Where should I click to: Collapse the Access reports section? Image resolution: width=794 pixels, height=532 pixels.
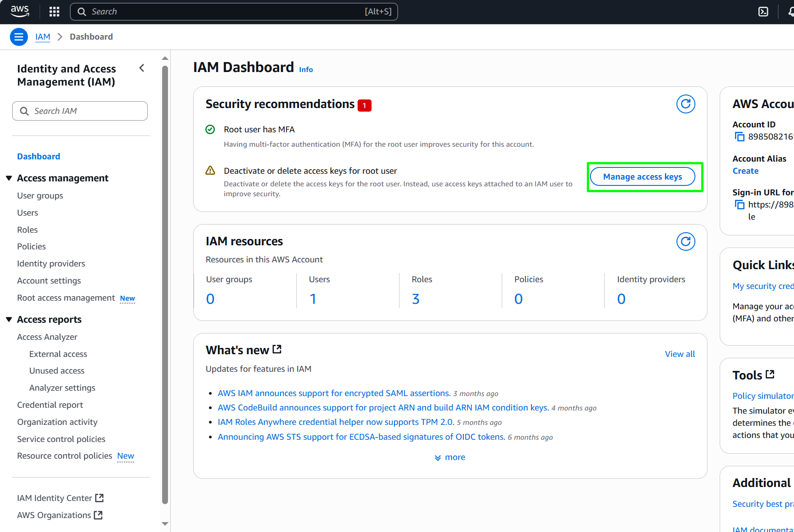point(9,320)
